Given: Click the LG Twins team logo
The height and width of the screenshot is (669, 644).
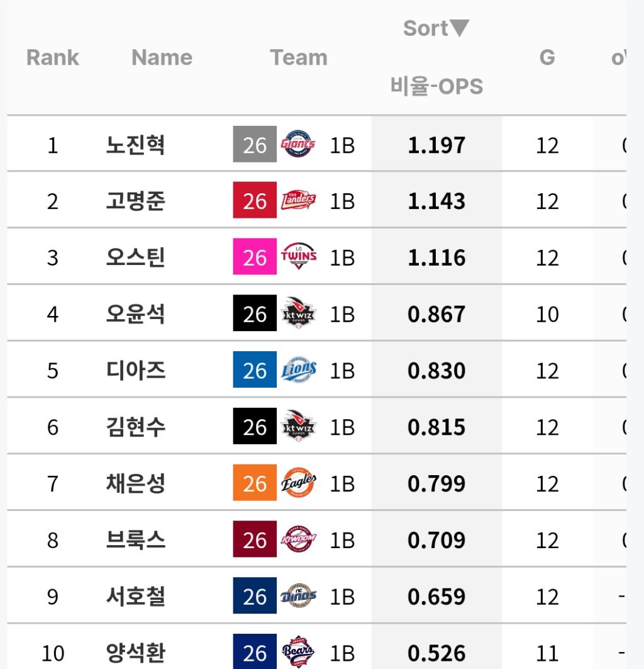Looking at the screenshot, I should point(298,256).
